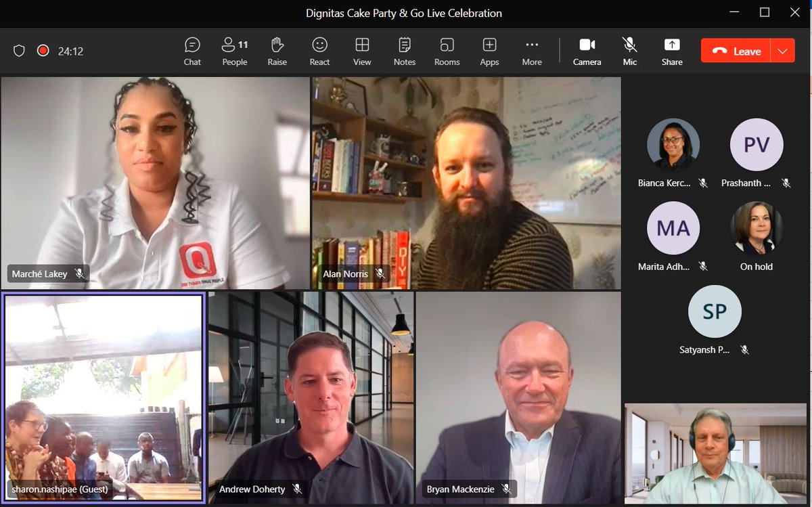The width and height of the screenshot is (812, 507).
Task: Expand the Leave options dropdown arrow
Action: (x=784, y=51)
